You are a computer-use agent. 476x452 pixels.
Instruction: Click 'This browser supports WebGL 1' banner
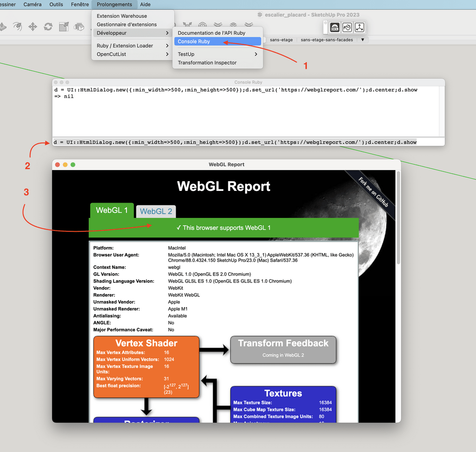224,228
